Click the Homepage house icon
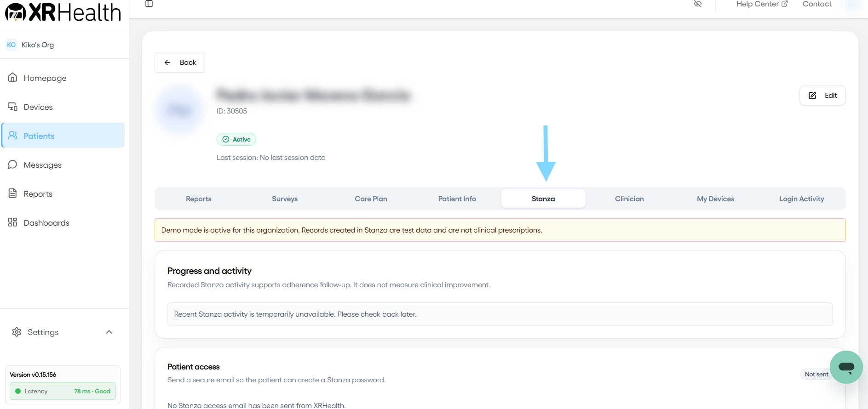 [x=13, y=78]
